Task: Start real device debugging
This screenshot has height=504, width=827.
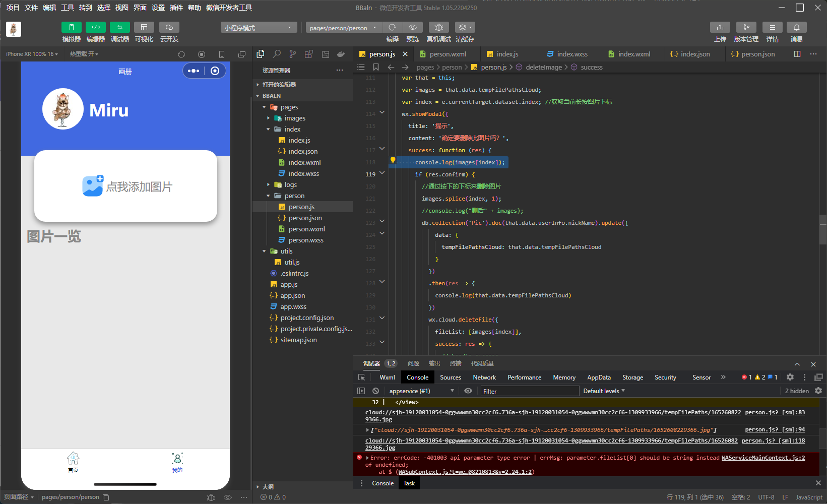Action: (x=439, y=27)
